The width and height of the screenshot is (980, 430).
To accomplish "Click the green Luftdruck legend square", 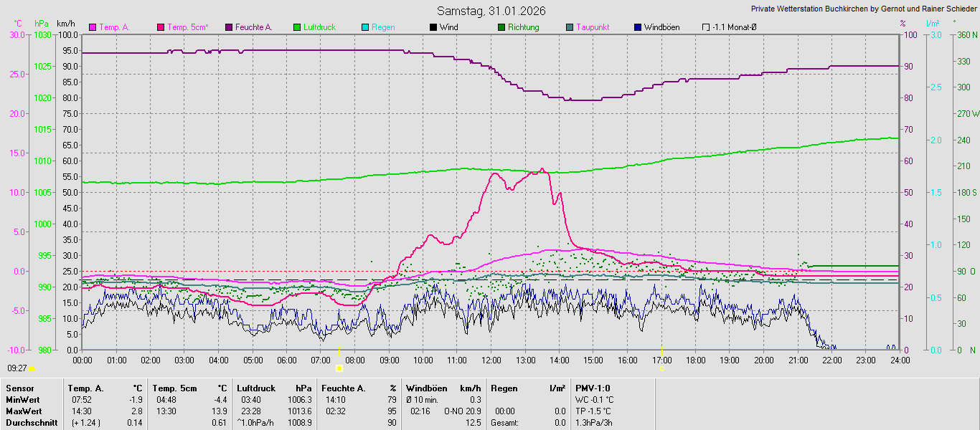I will 297,27.
